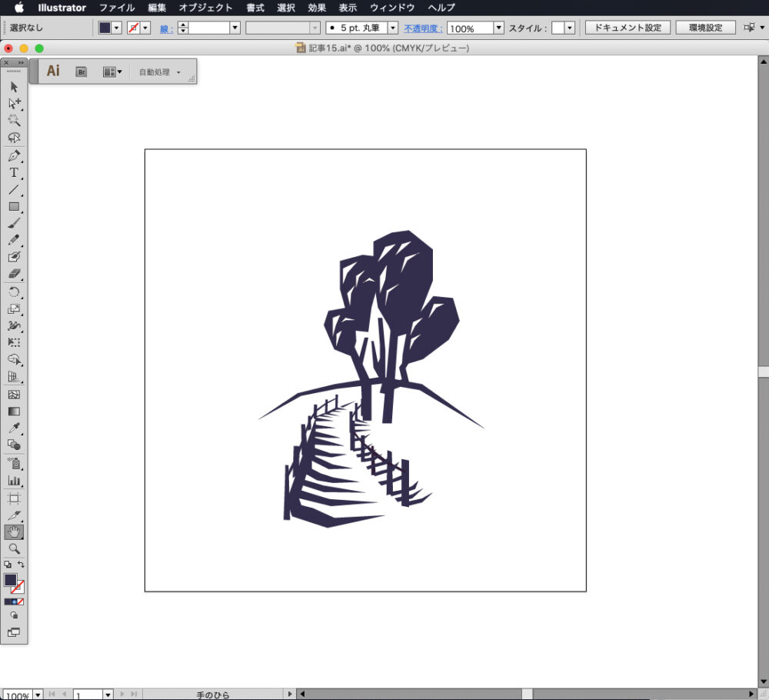The height and width of the screenshot is (700, 769).
Task: Select the Type tool
Action: (x=14, y=173)
